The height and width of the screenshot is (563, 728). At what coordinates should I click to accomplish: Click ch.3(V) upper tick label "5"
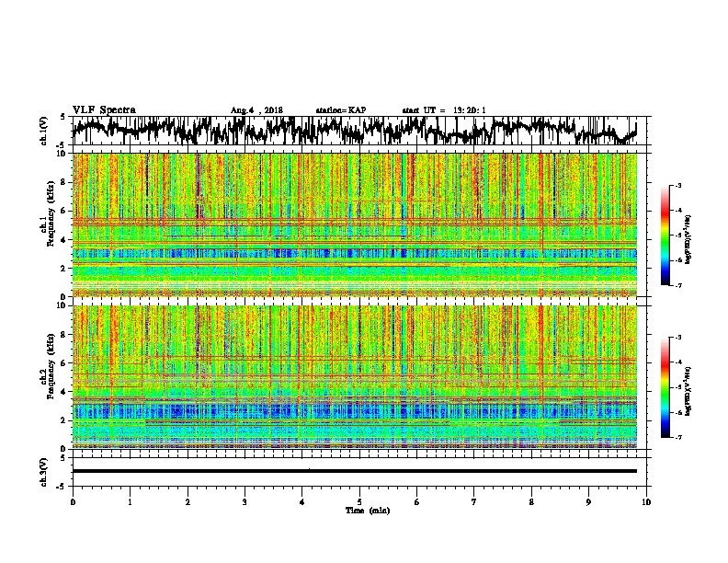(63, 458)
